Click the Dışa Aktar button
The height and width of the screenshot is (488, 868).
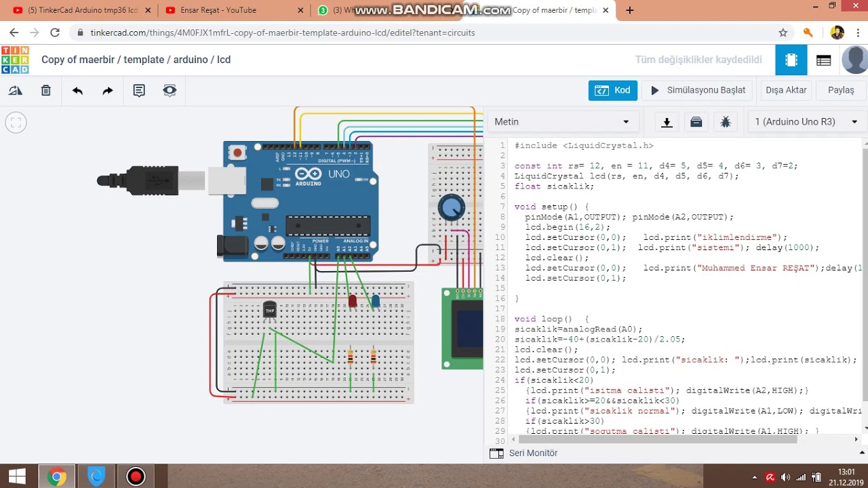786,90
